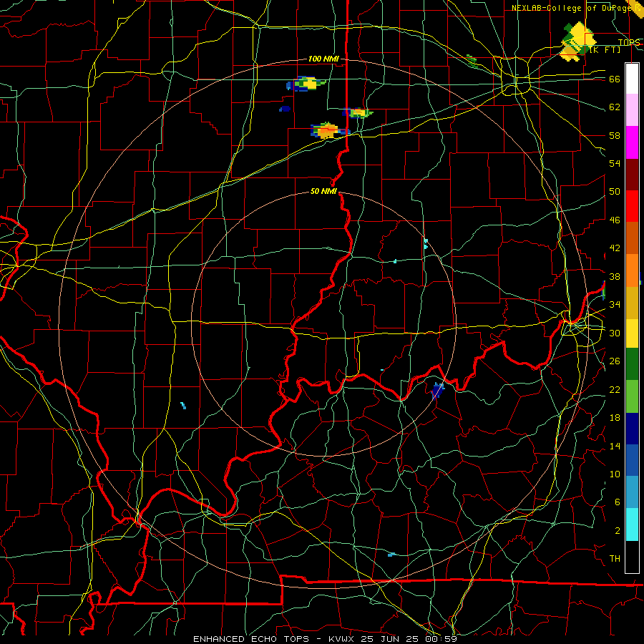Click the '62' legend value
The height and width of the screenshot is (644, 644).
coord(615,107)
